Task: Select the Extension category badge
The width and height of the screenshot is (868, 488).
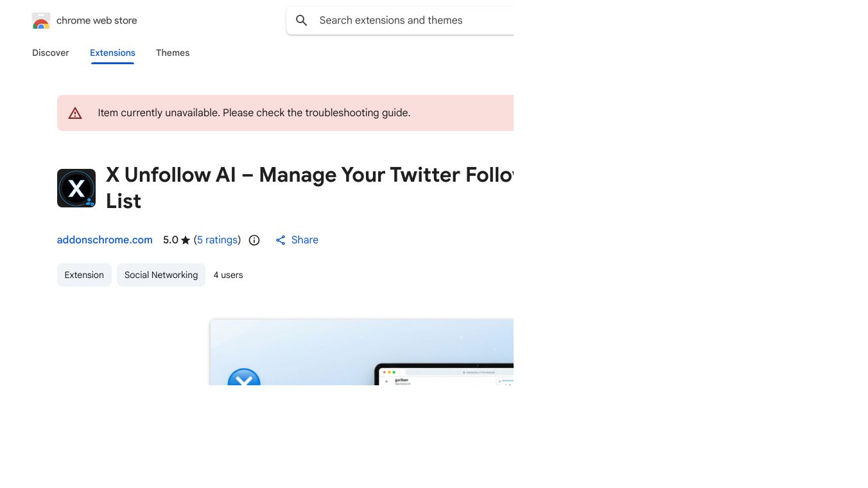Action: [84, 275]
